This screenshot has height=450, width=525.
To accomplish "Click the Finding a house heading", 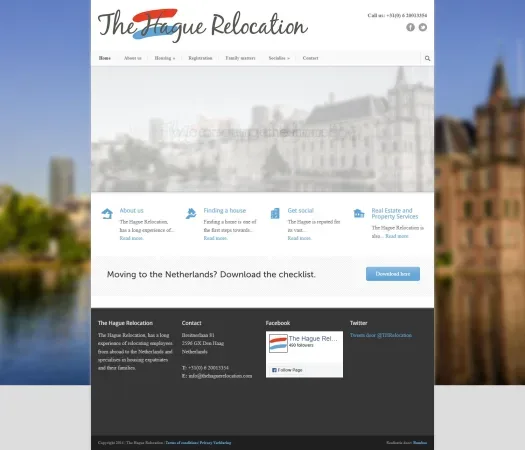I will [x=225, y=211].
